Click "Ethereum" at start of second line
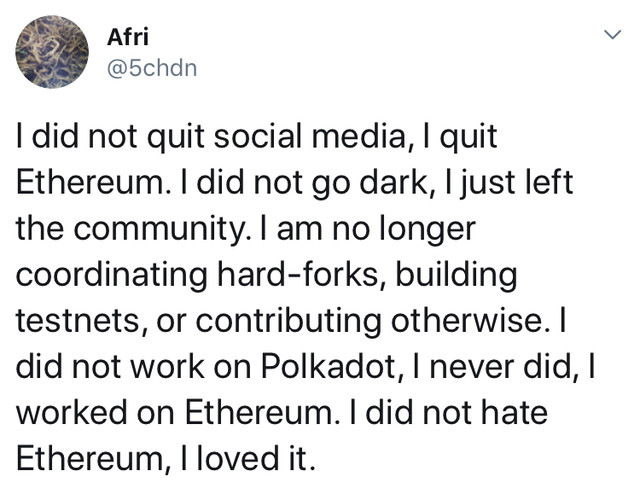The width and height of the screenshot is (640, 494). [90, 182]
